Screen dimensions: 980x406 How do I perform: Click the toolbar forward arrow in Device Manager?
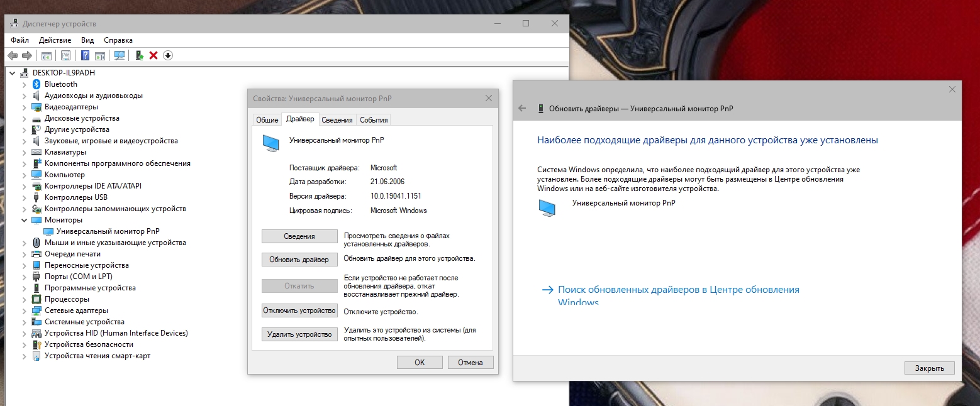[x=26, y=55]
